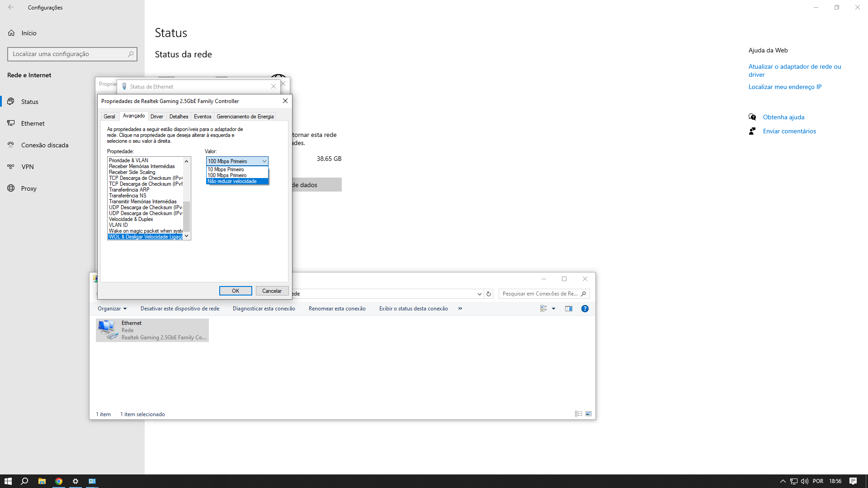This screenshot has width=868, height=488.
Task: Switch to large icons view in status bar
Action: tap(589, 414)
